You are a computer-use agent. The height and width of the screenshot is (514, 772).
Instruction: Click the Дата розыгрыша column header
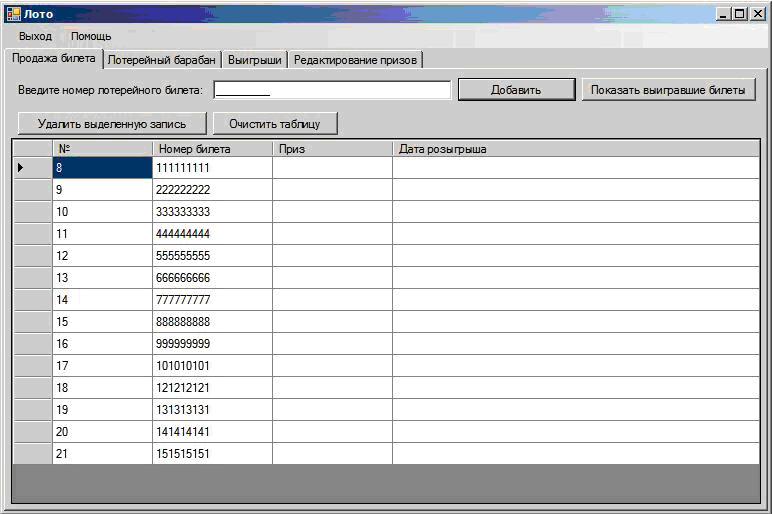coord(576,149)
